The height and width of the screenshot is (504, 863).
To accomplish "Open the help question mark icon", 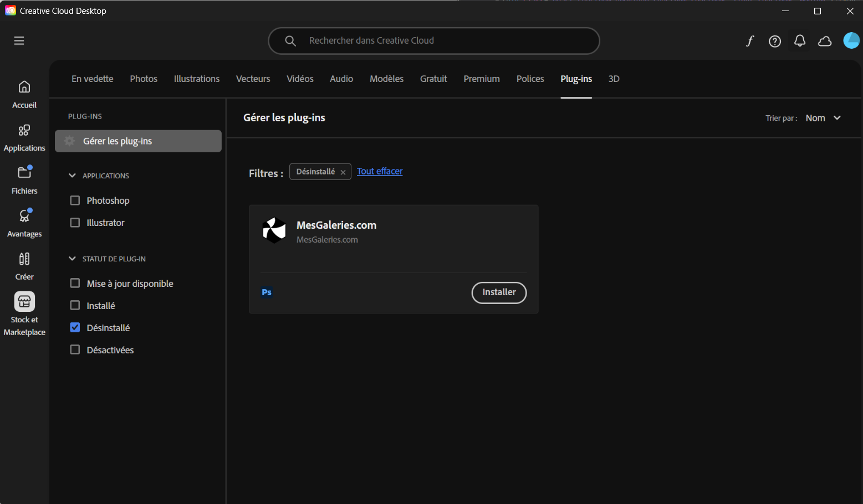I will 775,41.
